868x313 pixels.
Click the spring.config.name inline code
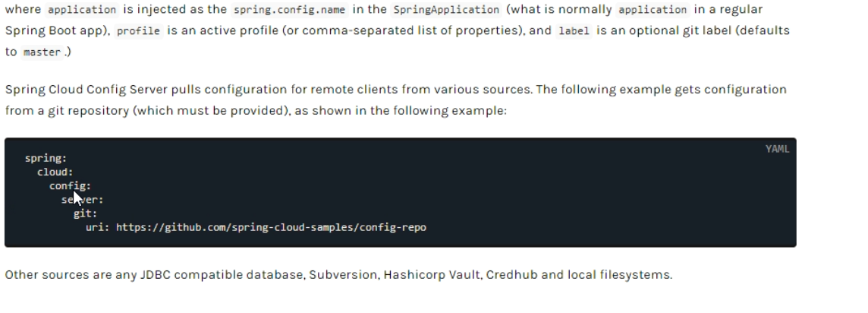[290, 9]
